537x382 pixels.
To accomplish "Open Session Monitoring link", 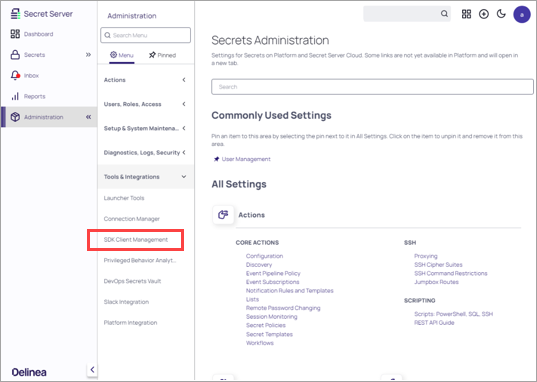I will tap(272, 317).
